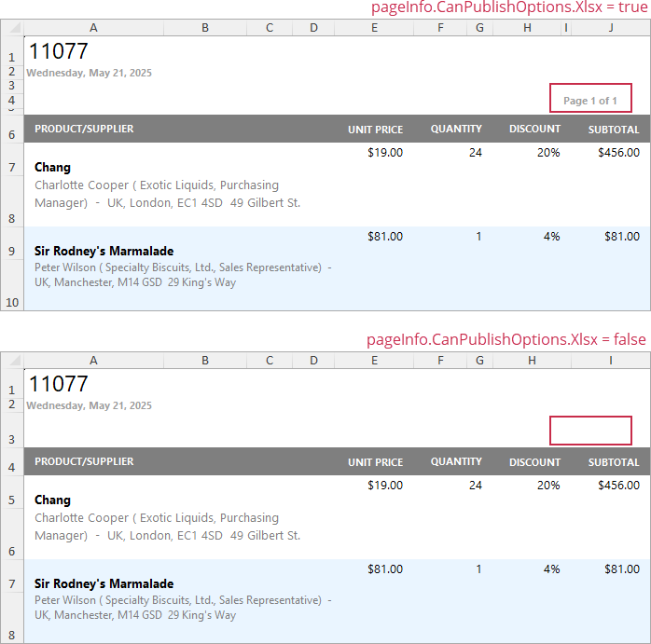Select column I header in bottom spreadsheet

pyautogui.click(x=611, y=361)
